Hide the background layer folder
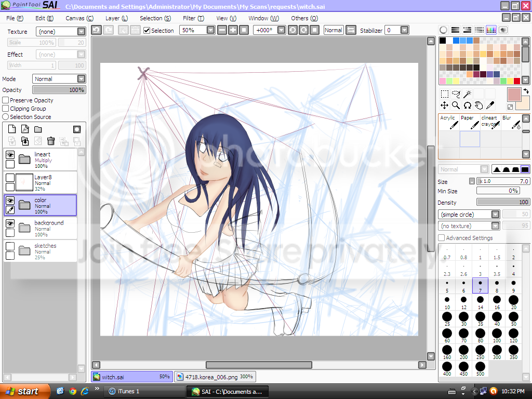This screenshot has height=399, width=532. pyautogui.click(x=10, y=223)
